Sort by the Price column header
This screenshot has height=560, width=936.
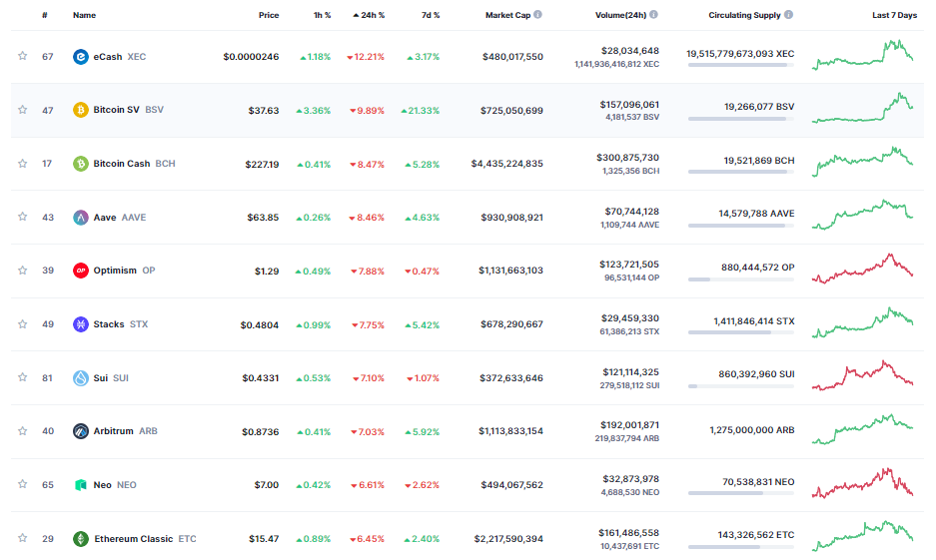pyautogui.click(x=269, y=16)
